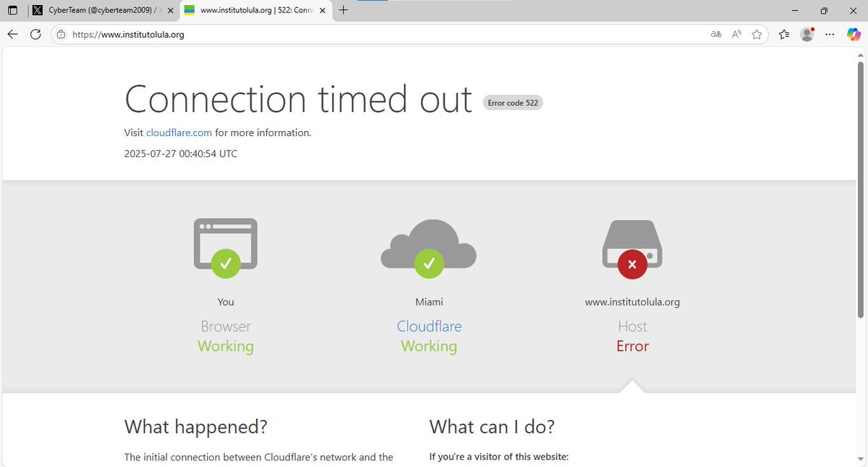Click the scrollbar up arrow
This screenshot has height=467, width=868.
(861, 54)
